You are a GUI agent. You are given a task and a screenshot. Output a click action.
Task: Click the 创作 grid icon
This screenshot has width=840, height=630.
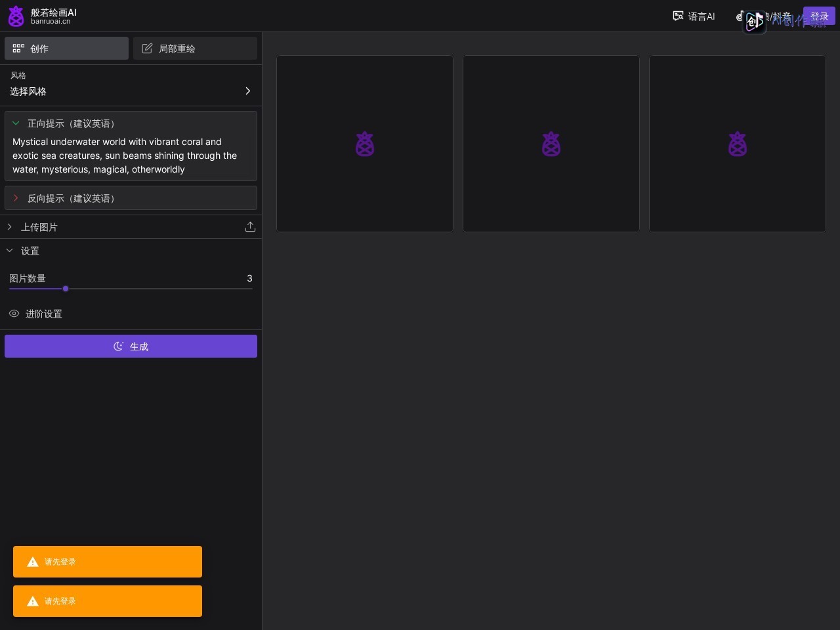tap(18, 49)
